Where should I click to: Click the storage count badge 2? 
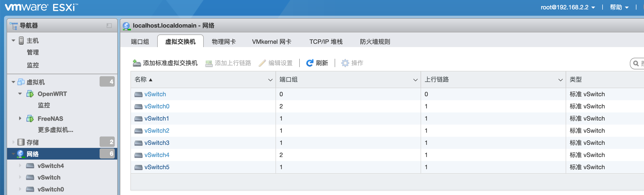[x=107, y=142]
